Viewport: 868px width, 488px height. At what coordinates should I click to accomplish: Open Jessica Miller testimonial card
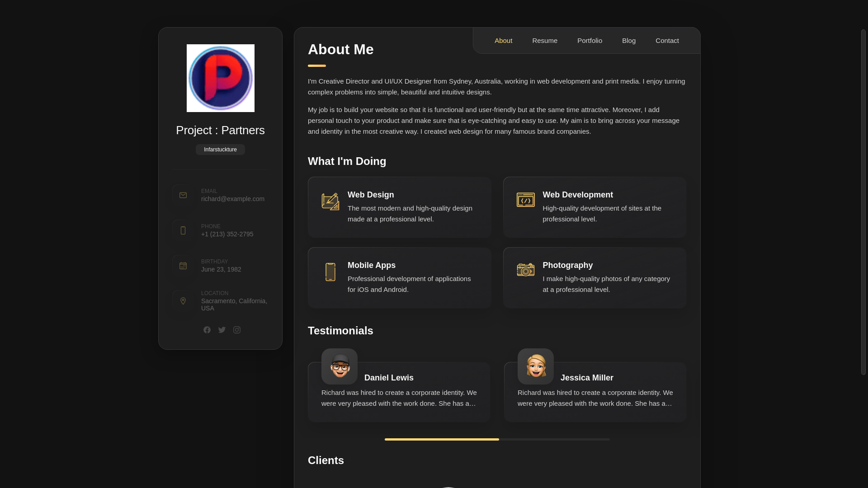595,392
